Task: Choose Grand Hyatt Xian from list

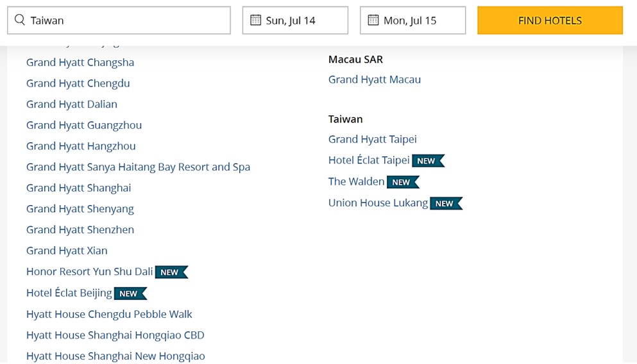Action: pyautogui.click(x=67, y=251)
